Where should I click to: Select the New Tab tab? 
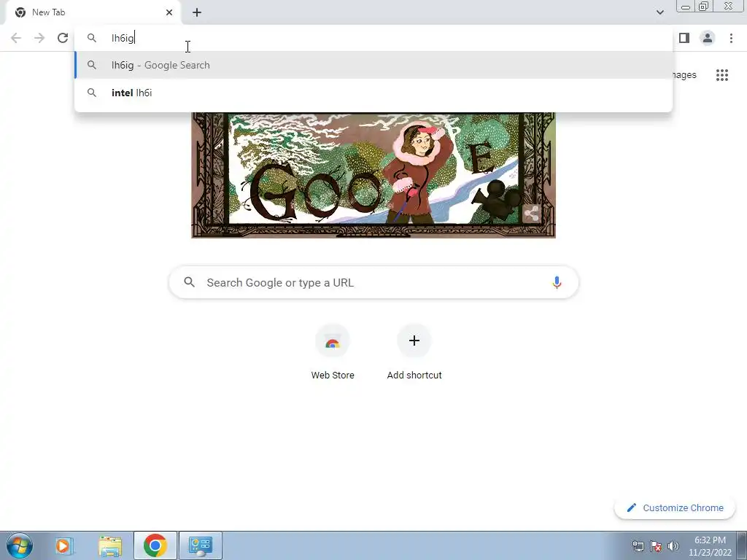(x=93, y=12)
